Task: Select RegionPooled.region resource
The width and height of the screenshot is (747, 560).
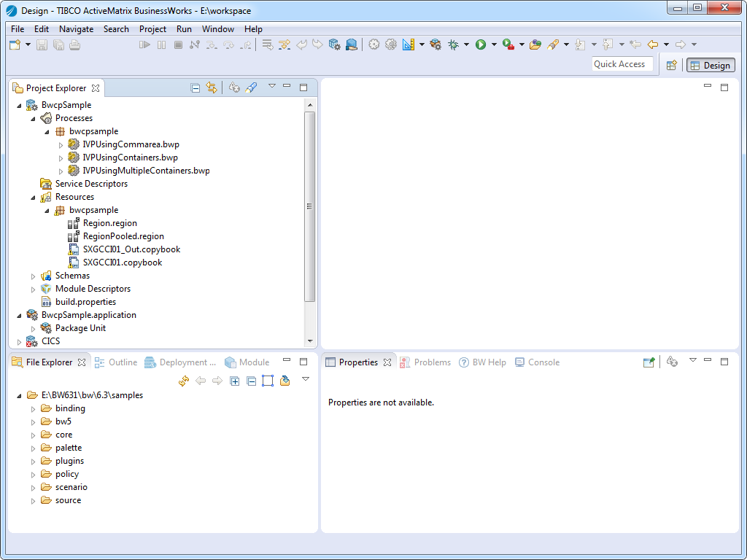Action: click(123, 237)
